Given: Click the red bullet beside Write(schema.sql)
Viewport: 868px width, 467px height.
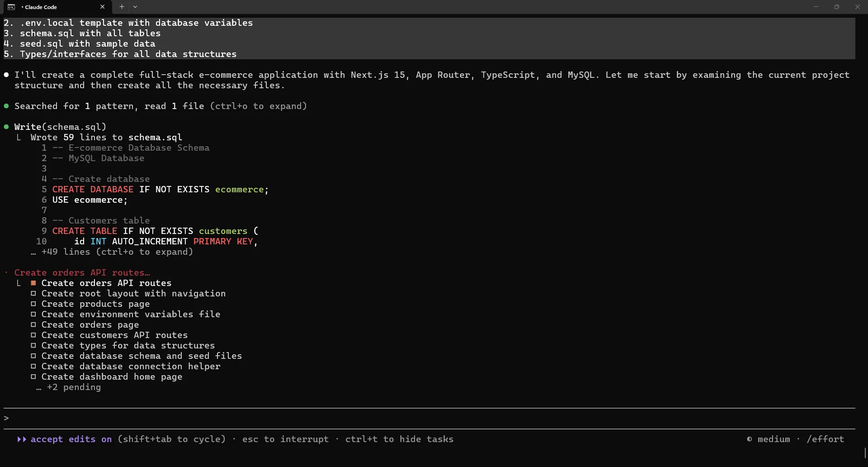Looking at the screenshot, I should [x=6, y=126].
